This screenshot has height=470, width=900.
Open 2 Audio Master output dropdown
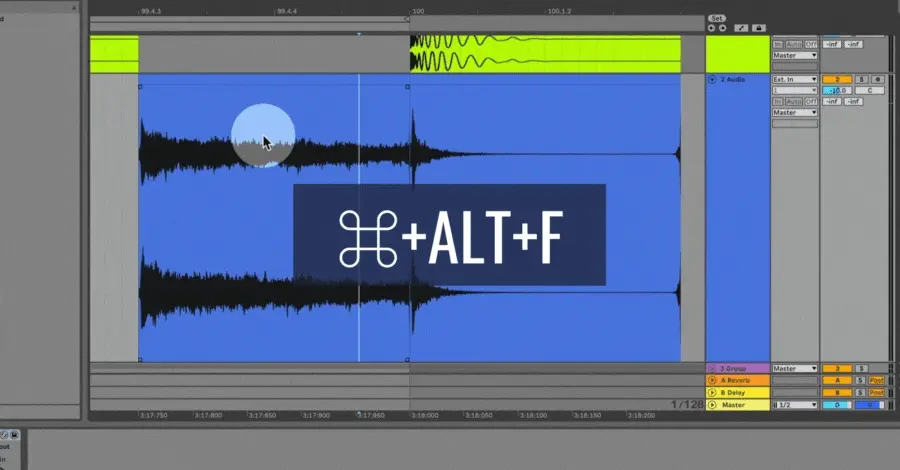pos(795,112)
